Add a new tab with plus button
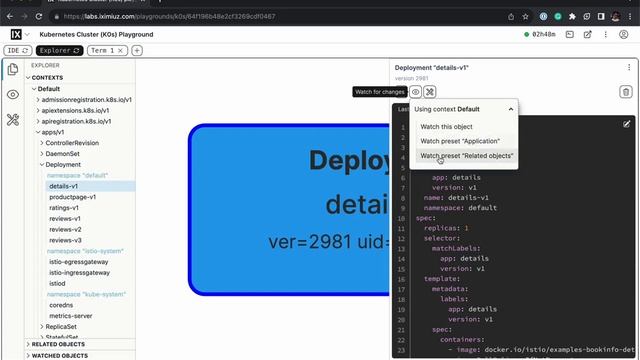Screen dimensions: 640x360 coord(137,51)
